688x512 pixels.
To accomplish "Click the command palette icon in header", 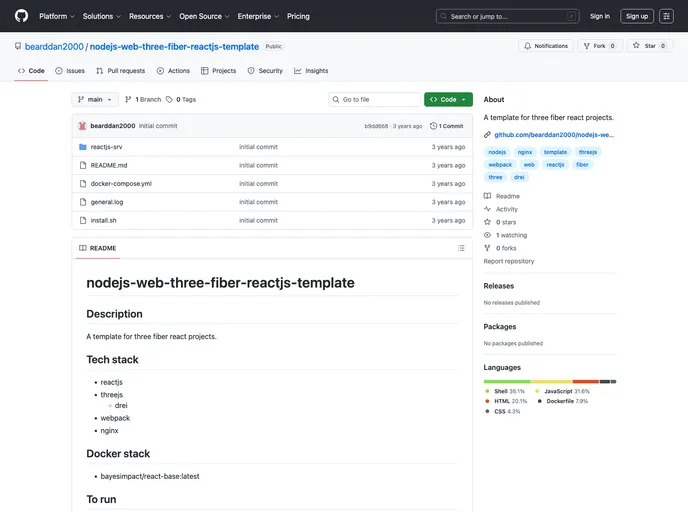I will click(666, 16).
